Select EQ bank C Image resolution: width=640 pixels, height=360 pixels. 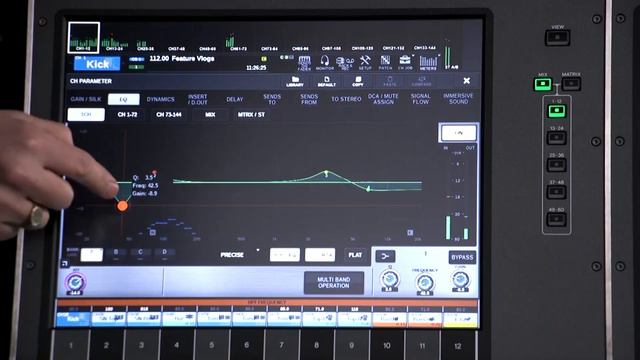click(140, 252)
